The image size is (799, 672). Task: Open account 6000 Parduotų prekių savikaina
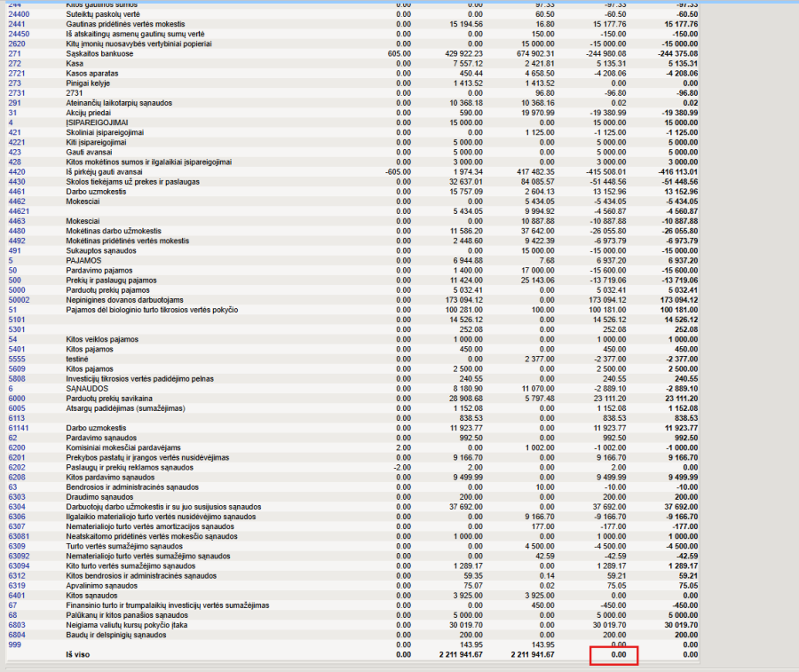[16, 398]
